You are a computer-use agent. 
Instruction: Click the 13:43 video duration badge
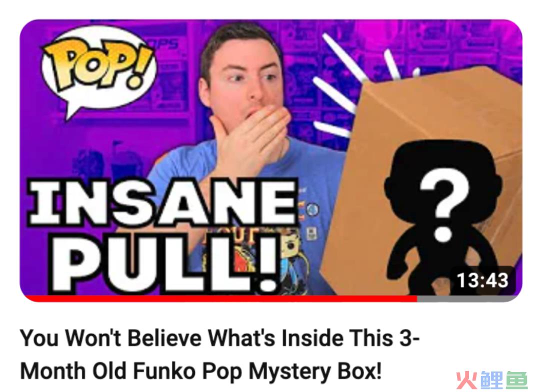(x=483, y=280)
